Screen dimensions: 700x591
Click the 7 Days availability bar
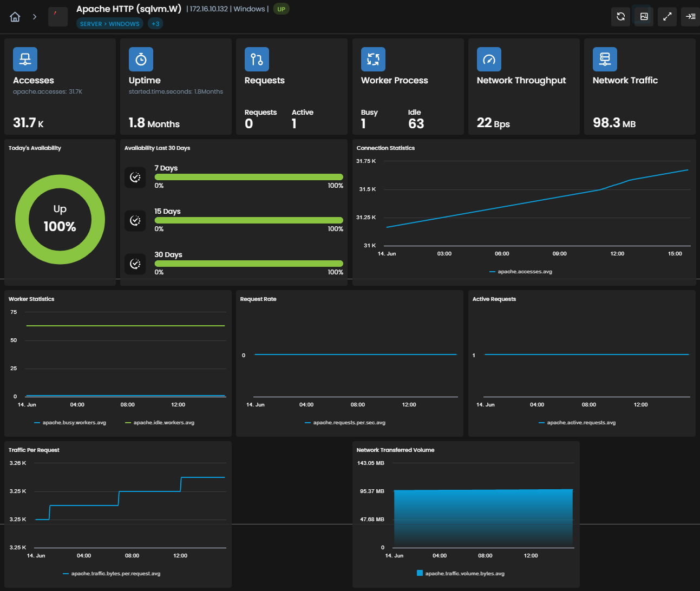click(x=249, y=177)
